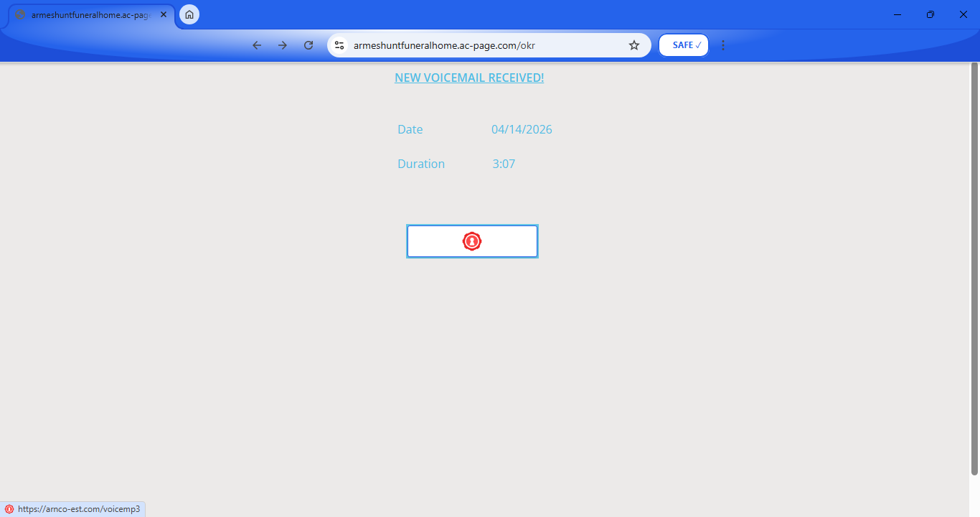Select the armeshuntfuneralhome.ac-page tab
980x517 pixels.
tap(91, 14)
